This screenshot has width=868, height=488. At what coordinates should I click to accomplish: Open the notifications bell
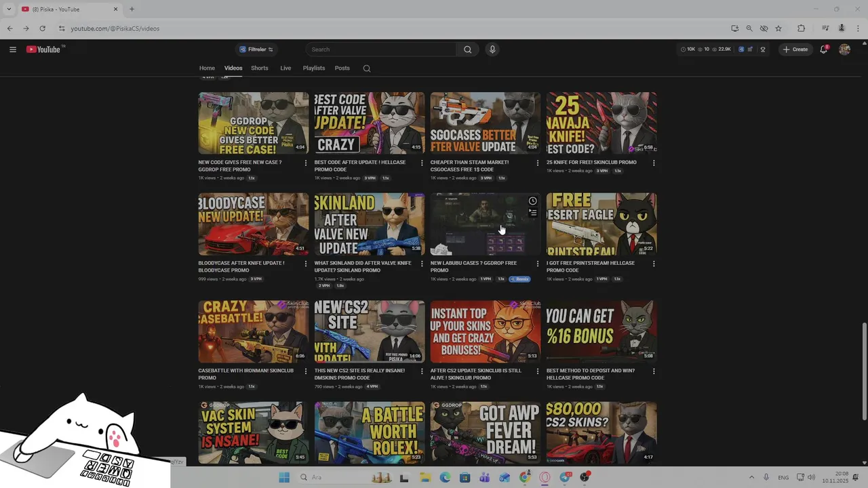(x=824, y=49)
